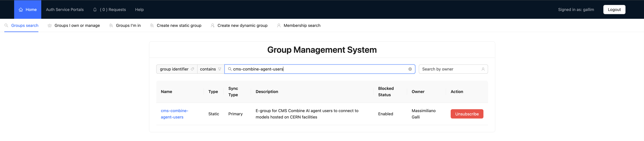Click the Signed in as: gallim text
The width and height of the screenshot is (644, 141).
pyautogui.click(x=576, y=10)
